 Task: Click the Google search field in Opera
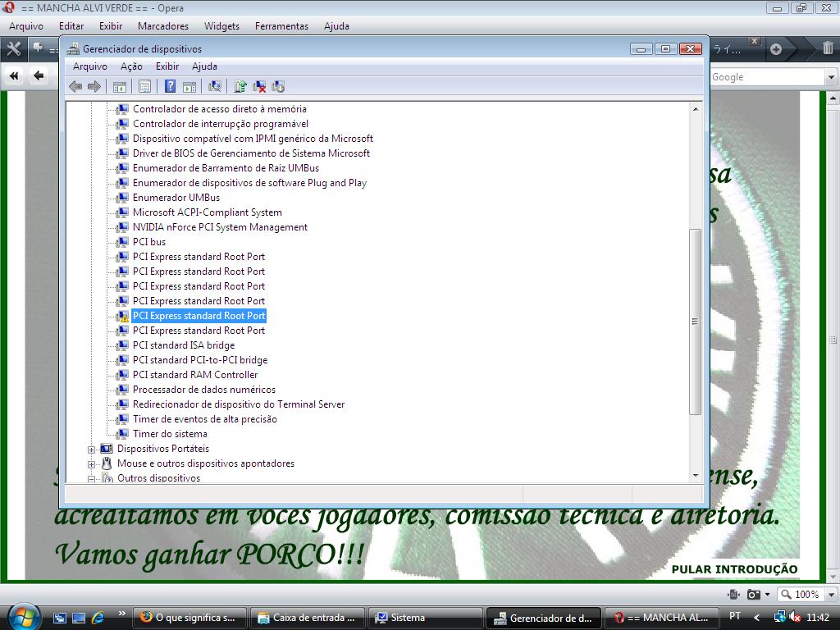[767, 77]
